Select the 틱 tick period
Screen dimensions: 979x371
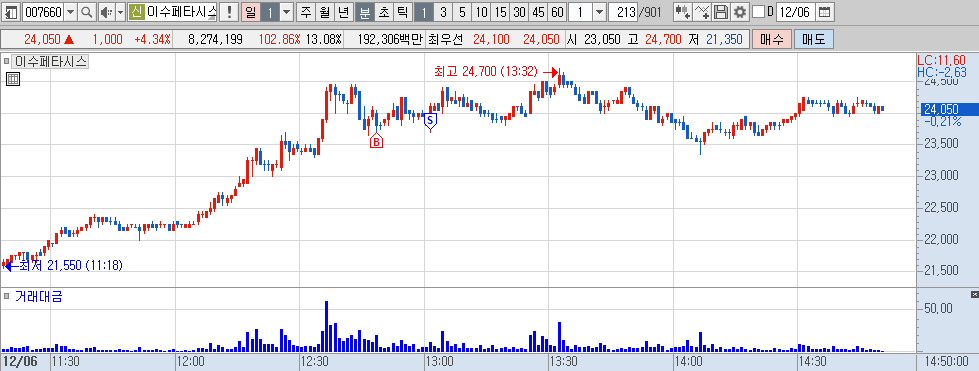coord(402,12)
